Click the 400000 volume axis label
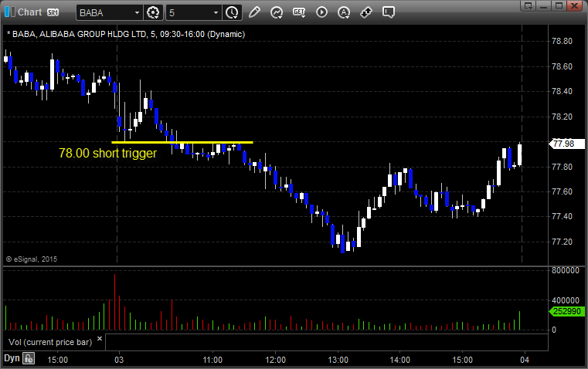Image resolution: width=588 pixels, height=369 pixels. pyautogui.click(x=565, y=300)
